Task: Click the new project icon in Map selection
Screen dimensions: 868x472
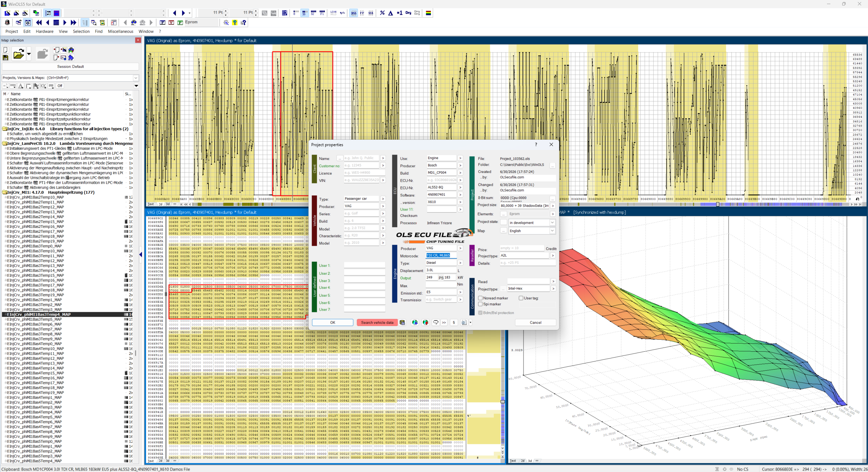Action: [5, 50]
